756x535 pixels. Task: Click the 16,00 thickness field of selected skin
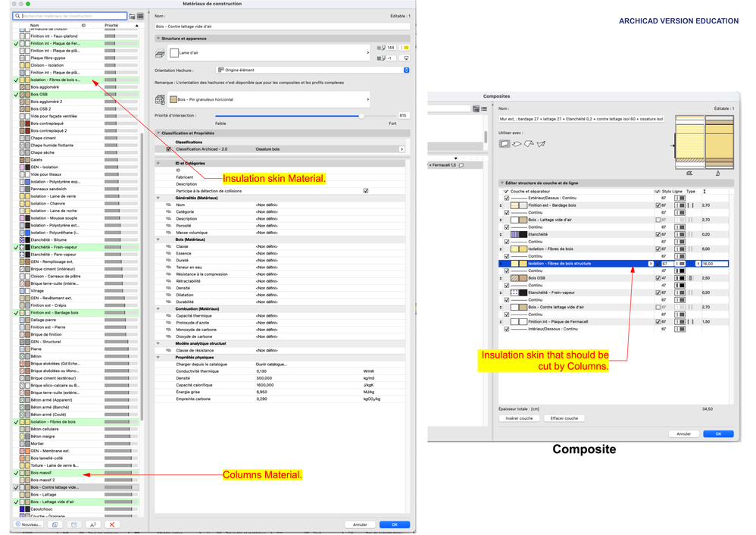tap(714, 264)
